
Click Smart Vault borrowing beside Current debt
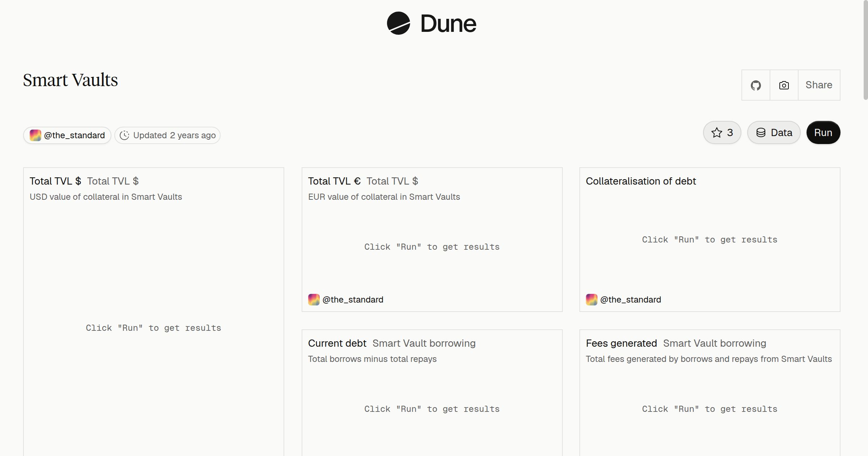(x=424, y=343)
